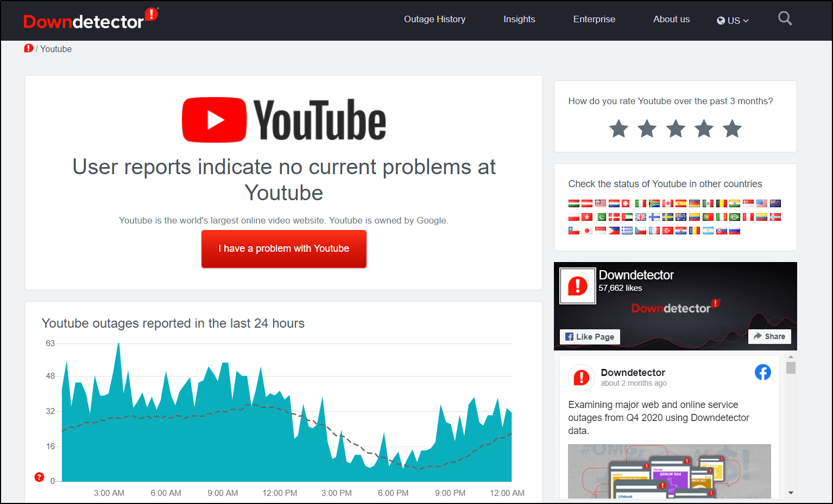
Task: Open Outage History in the top menu
Action: [434, 19]
